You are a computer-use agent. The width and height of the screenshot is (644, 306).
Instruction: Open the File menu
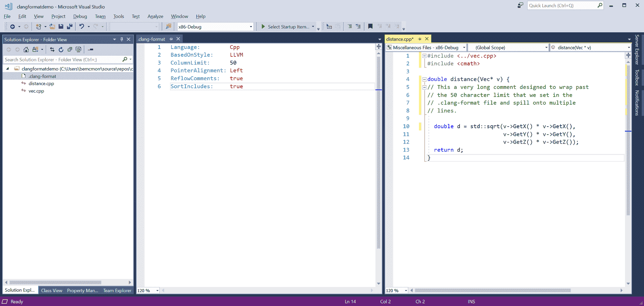(7, 16)
